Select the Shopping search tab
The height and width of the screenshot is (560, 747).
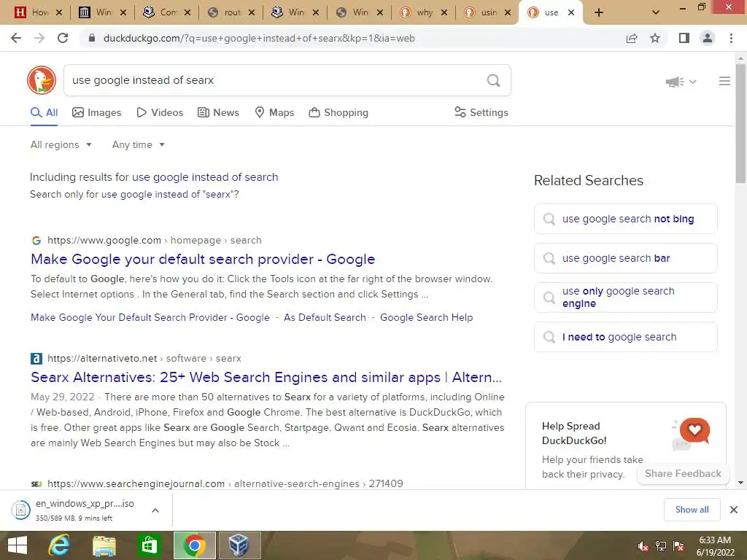338,112
